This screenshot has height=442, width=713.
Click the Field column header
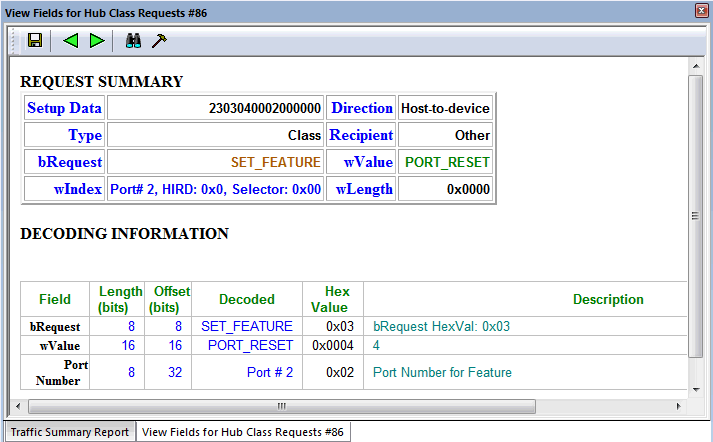pyautogui.click(x=55, y=299)
